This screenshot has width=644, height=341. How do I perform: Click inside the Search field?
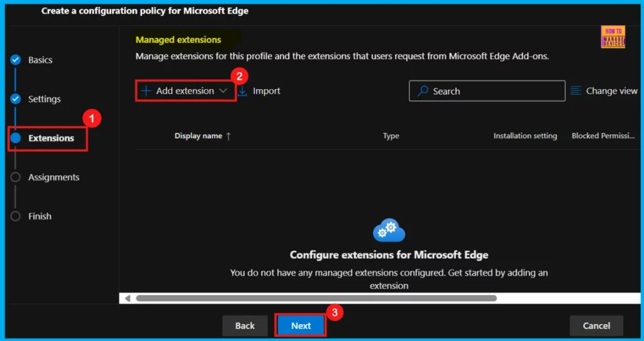coord(487,91)
